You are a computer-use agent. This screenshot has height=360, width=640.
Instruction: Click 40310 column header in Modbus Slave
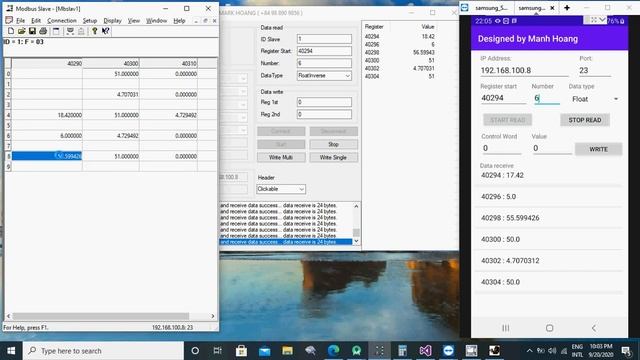point(169,63)
